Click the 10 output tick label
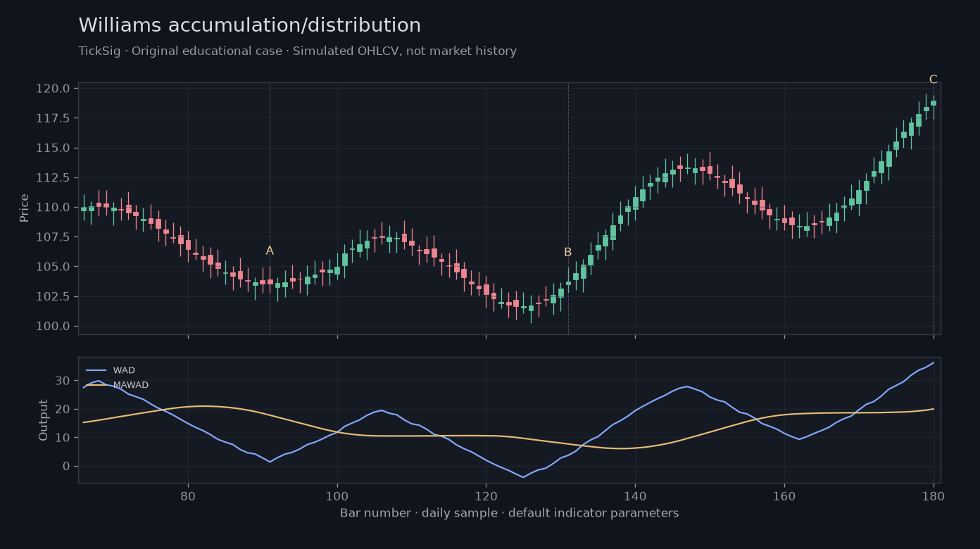 click(x=63, y=438)
